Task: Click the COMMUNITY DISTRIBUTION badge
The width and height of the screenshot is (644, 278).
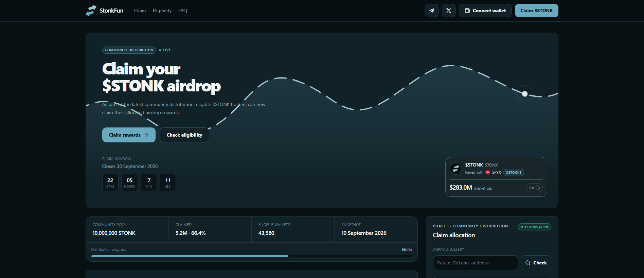Action: coord(129,50)
